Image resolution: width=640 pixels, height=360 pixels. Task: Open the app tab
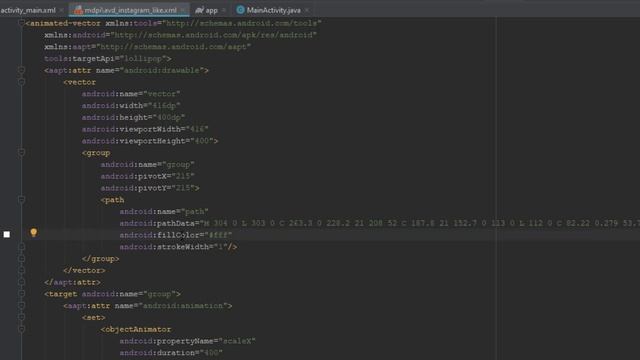pos(211,10)
